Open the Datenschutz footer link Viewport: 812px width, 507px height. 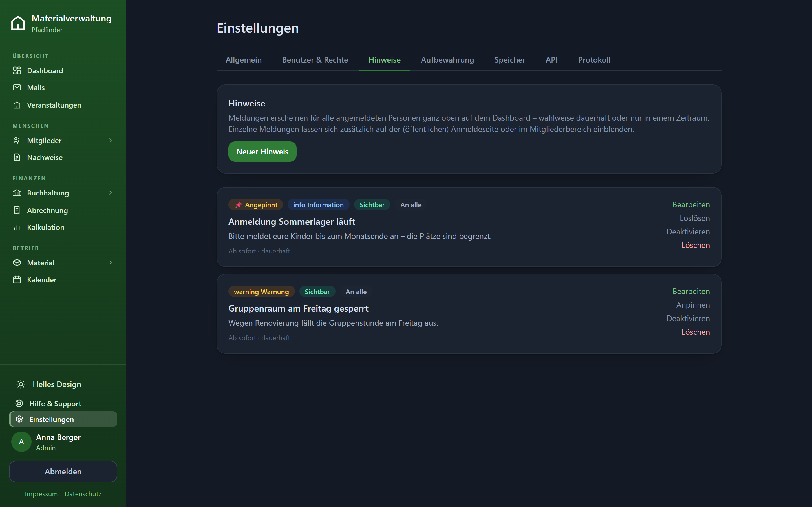pos(83,493)
